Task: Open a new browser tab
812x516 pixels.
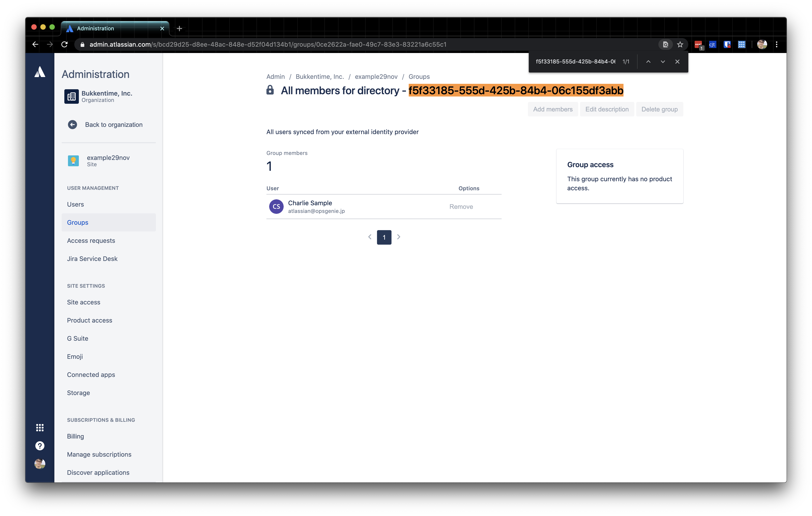Action: (x=179, y=29)
